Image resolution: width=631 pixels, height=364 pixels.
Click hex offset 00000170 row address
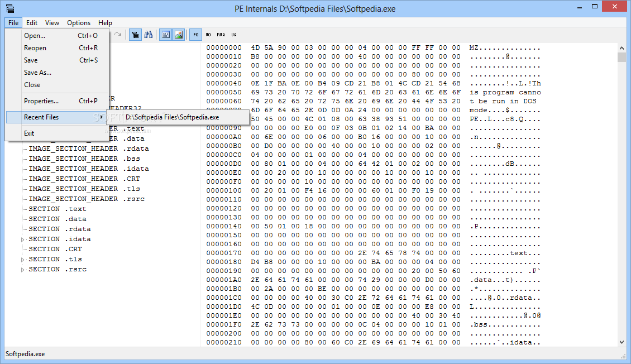(x=224, y=253)
